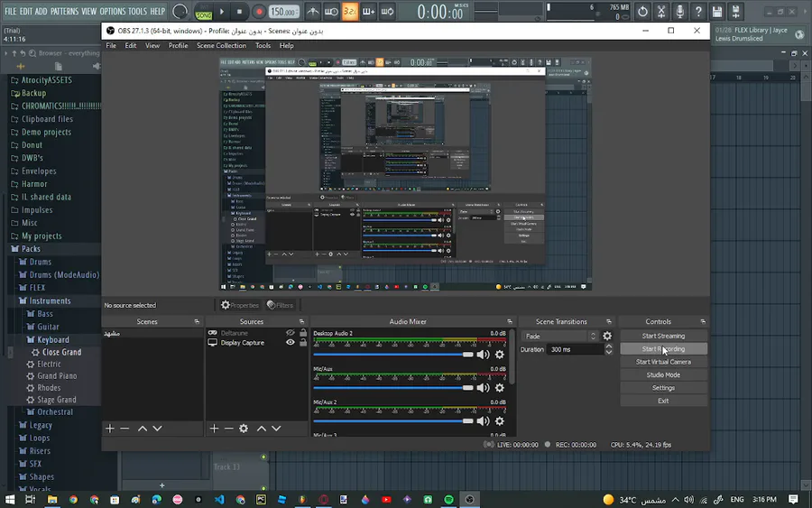This screenshot has height=508, width=812.
Task: Toggle lock on Deltarune source
Action: (x=303, y=333)
